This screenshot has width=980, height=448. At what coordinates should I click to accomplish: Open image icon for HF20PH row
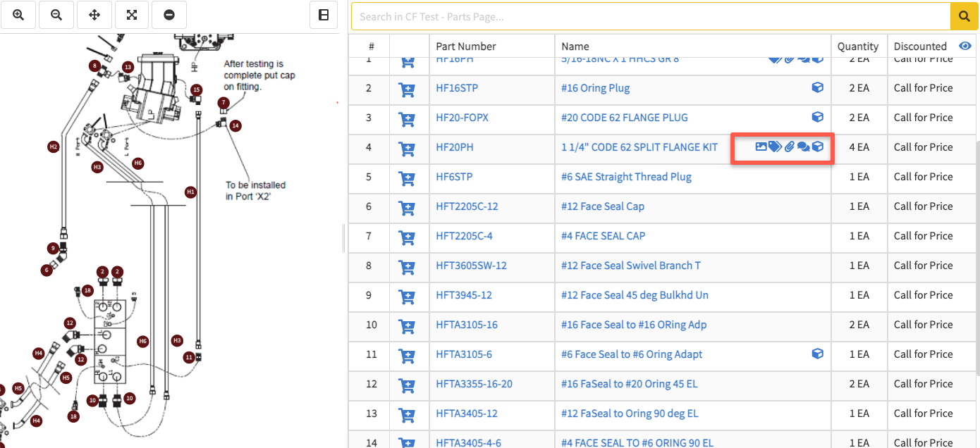tap(761, 147)
